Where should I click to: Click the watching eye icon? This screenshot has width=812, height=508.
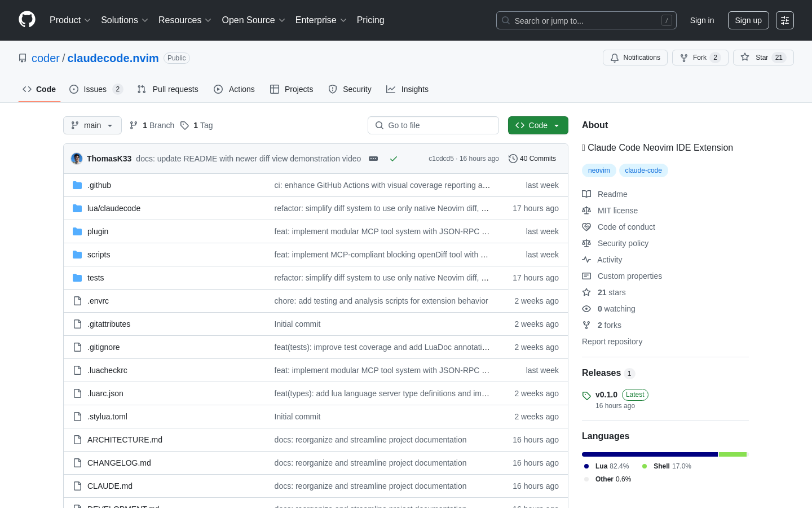click(x=586, y=309)
